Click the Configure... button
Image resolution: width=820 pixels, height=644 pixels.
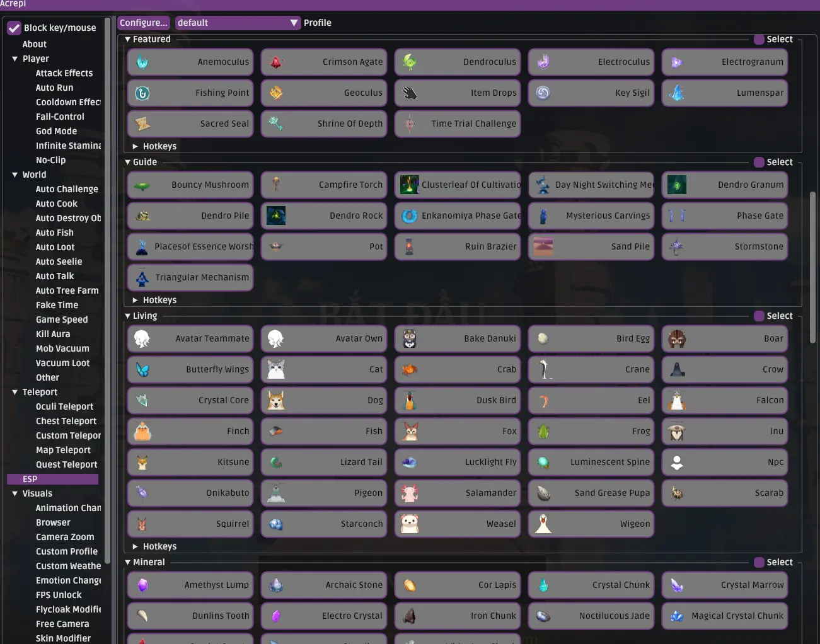tap(144, 23)
